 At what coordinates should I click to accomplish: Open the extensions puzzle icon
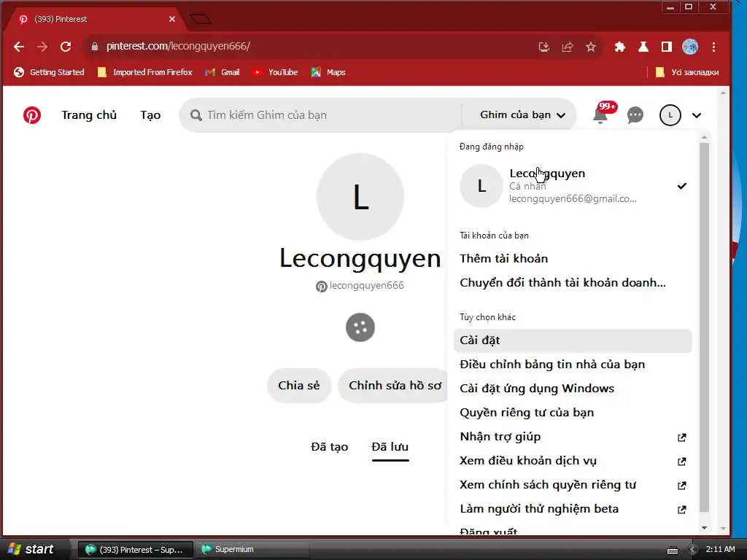620,47
